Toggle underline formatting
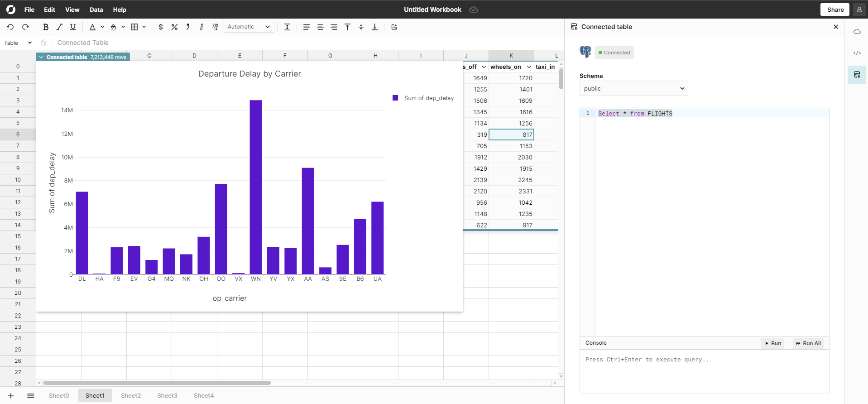The height and width of the screenshot is (404, 868). [x=73, y=27]
